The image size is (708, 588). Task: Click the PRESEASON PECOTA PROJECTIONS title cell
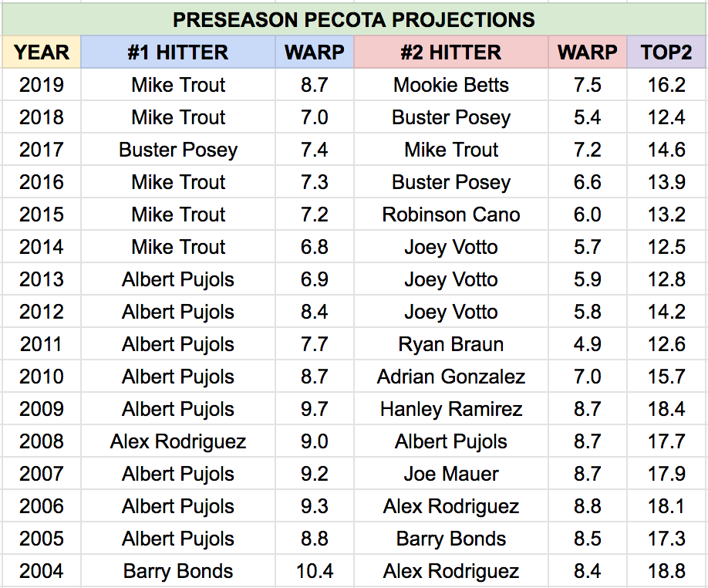coord(354,19)
